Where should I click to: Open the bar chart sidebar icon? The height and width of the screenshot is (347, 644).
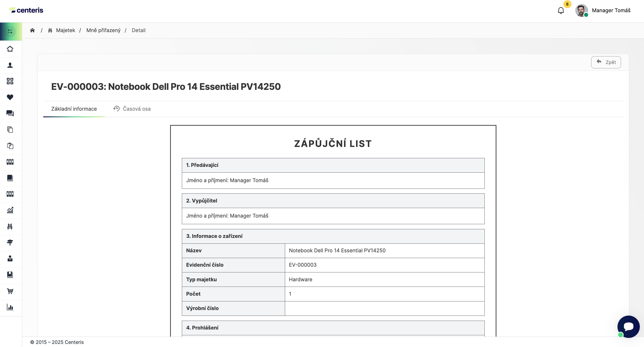(x=10, y=307)
